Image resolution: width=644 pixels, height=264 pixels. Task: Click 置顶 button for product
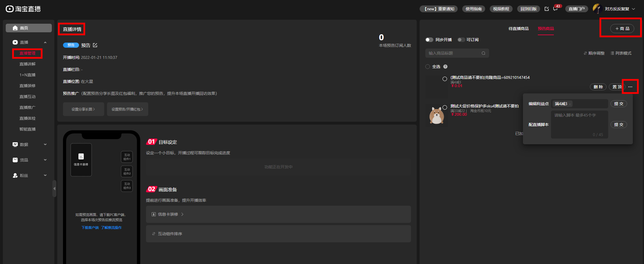click(617, 87)
